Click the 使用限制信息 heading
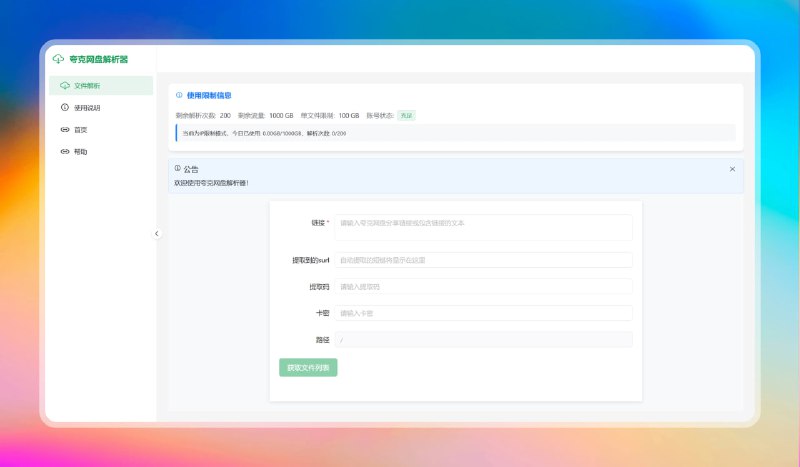 (209, 95)
